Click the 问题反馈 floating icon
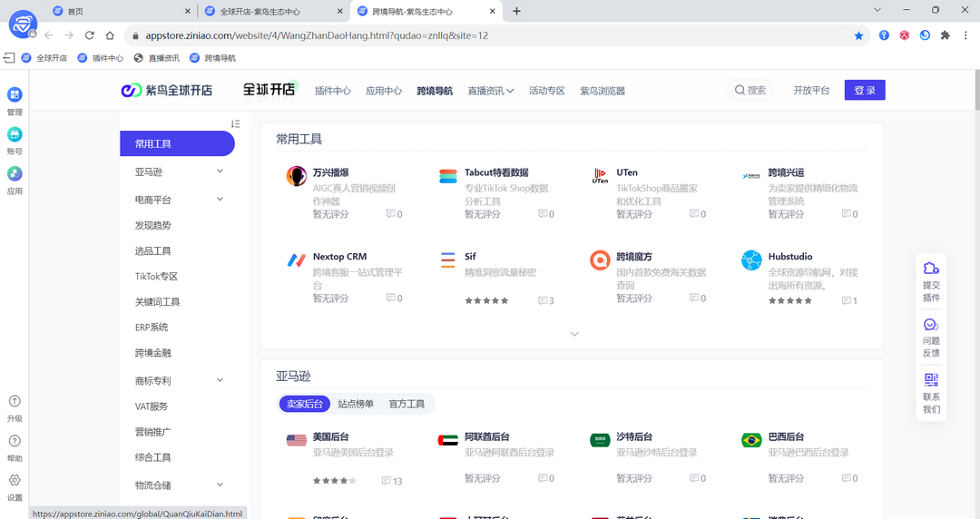This screenshot has height=519, width=980. point(931,325)
